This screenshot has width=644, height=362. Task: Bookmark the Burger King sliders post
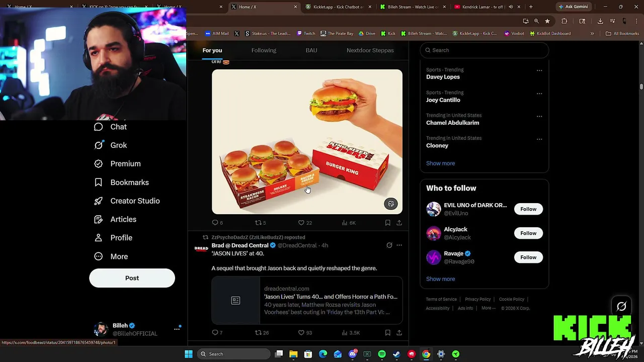click(387, 223)
